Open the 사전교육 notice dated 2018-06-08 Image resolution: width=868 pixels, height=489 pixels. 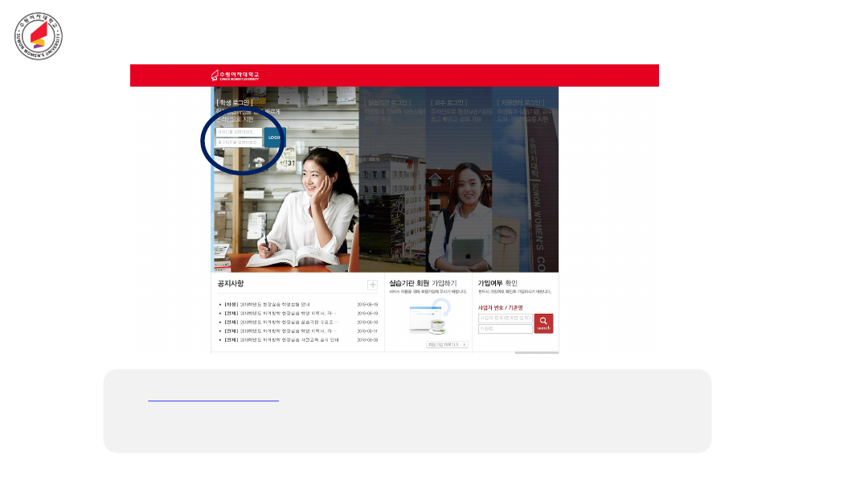pyautogui.click(x=281, y=340)
